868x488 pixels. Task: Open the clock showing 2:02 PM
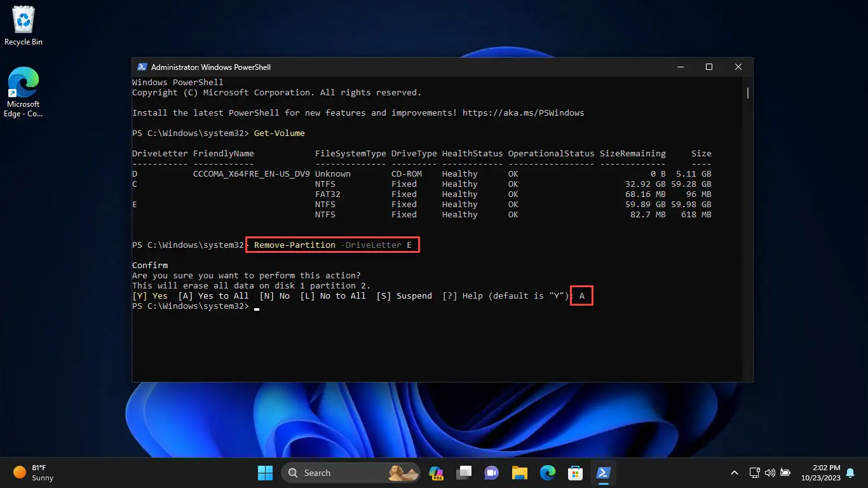coord(821,473)
